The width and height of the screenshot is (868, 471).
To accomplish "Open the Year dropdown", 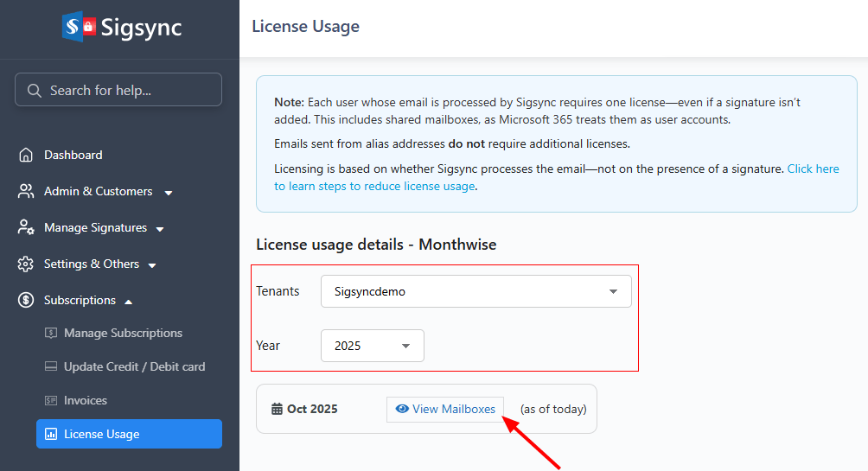I will pyautogui.click(x=373, y=346).
